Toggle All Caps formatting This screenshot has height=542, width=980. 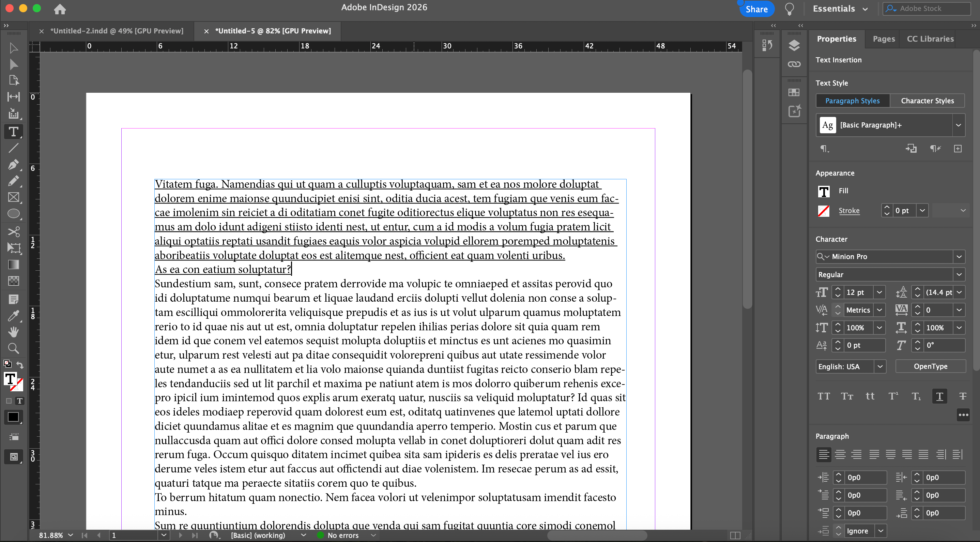tap(824, 396)
